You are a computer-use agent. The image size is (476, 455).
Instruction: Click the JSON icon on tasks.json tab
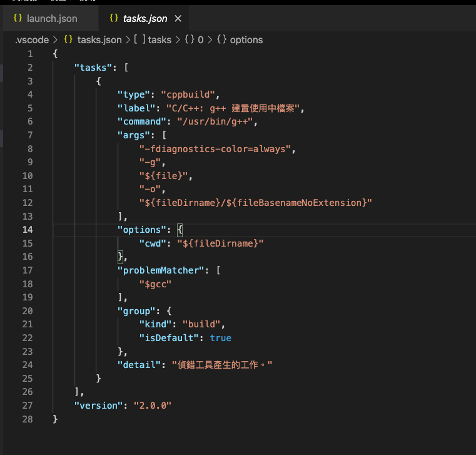(x=113, y=19)
